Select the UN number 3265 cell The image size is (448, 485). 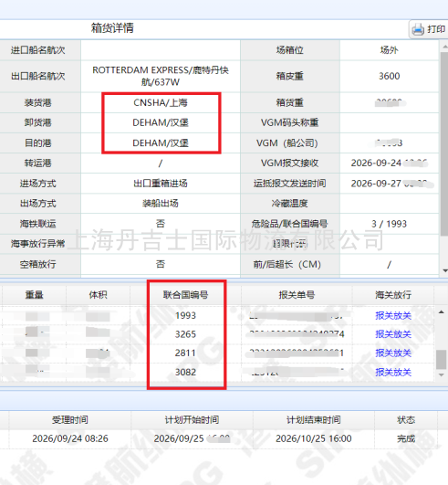pyautogui.click(x=185, y=334)
